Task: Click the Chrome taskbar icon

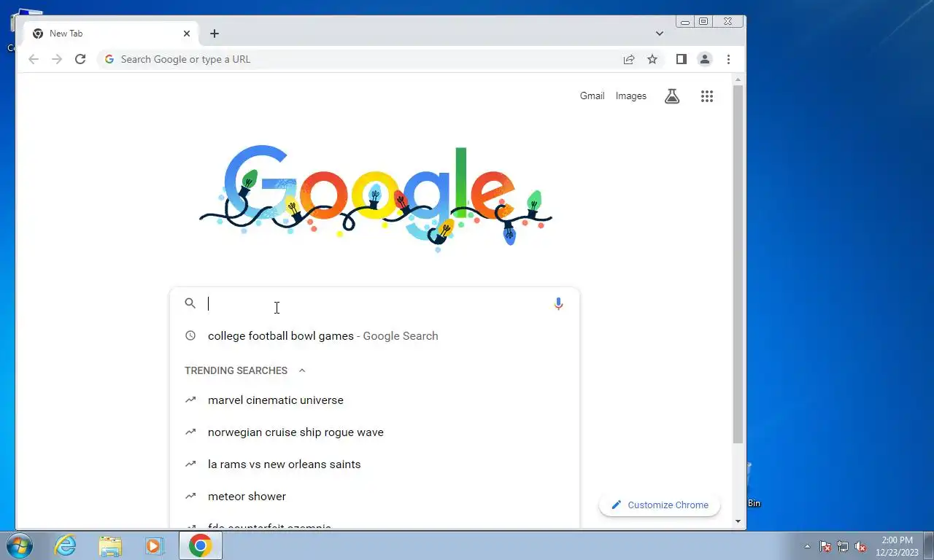Action: (x=200, y=545)
